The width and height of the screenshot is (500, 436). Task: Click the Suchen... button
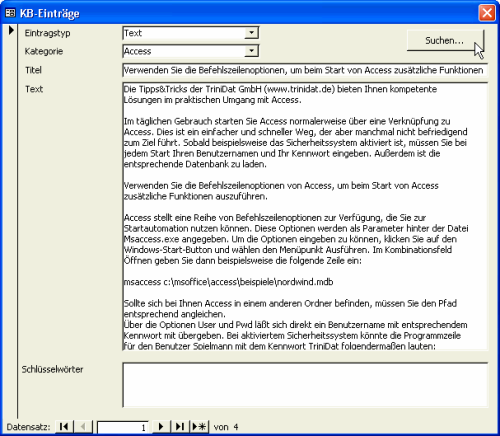[x=445, y=40]
